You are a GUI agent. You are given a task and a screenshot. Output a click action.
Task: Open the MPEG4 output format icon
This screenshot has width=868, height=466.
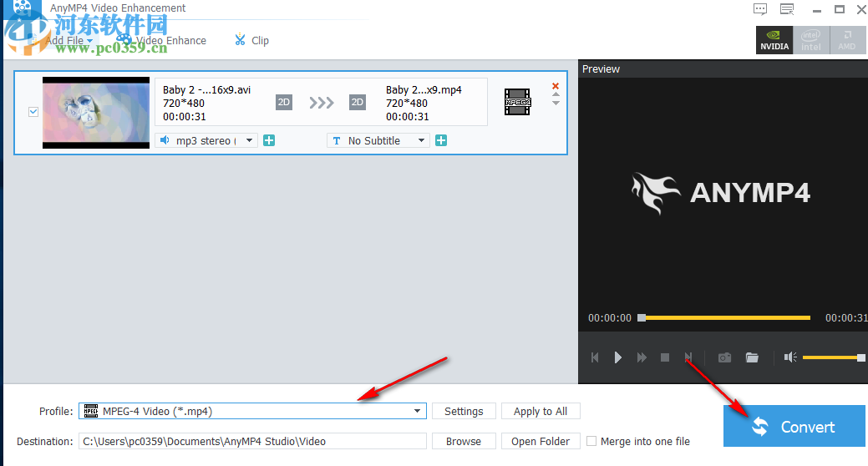517,102
